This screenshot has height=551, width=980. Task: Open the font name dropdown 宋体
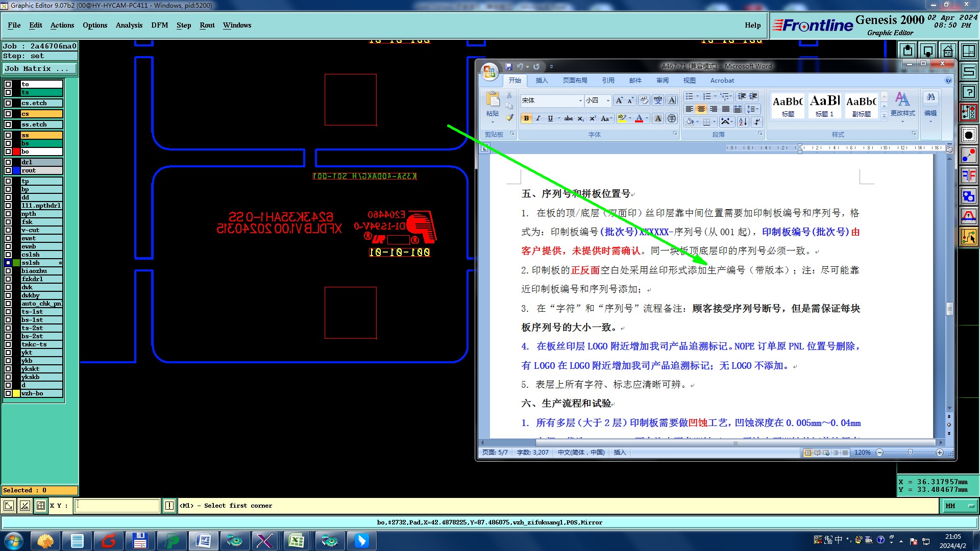point(580,101)
